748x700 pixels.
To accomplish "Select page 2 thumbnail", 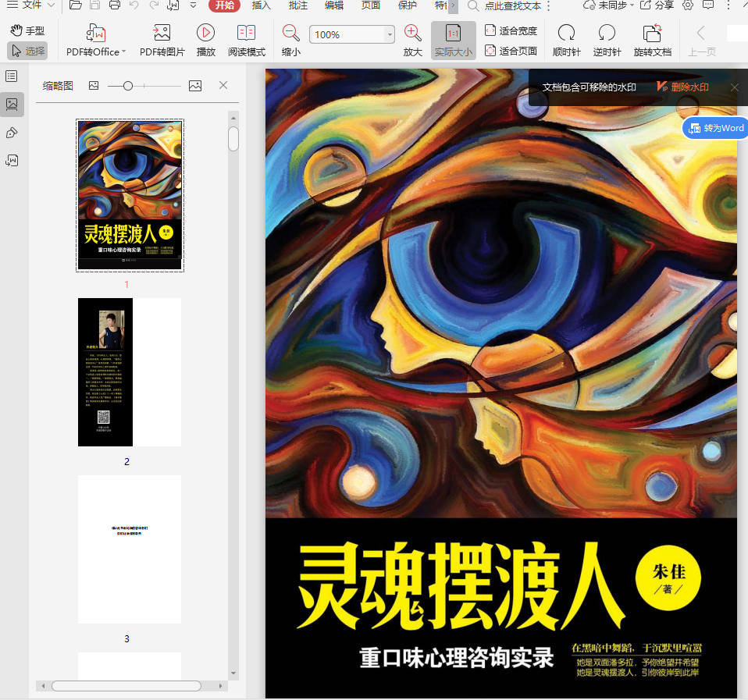I will pyautogui.click(x=130, y=372).
